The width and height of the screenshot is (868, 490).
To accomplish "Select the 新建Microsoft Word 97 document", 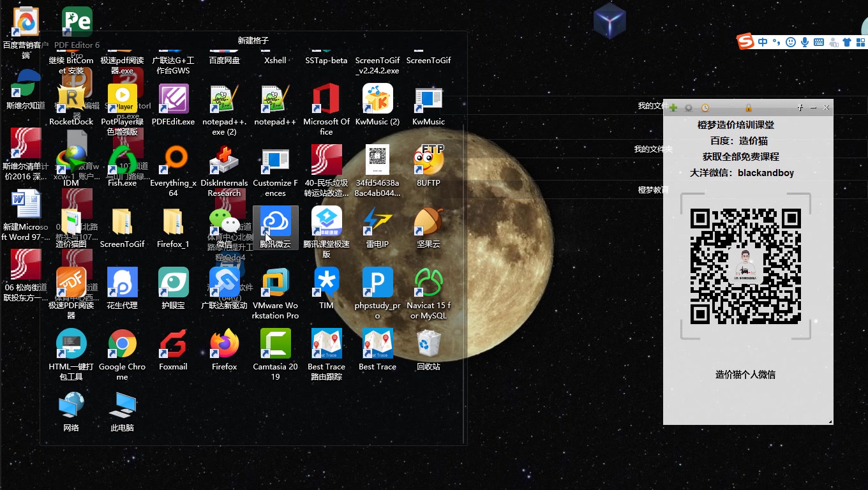I will pyautogui.click(x=26, y=216).
